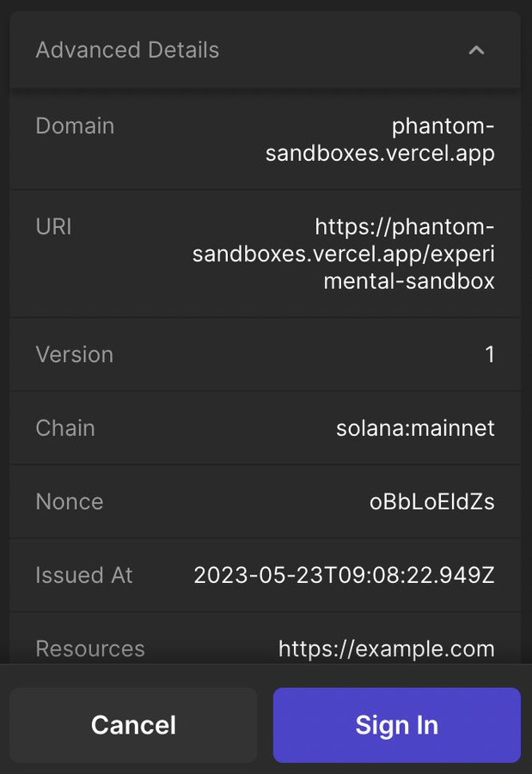
Task: Select the phantom-sandboxes.vercel.app domain value
Action: [x=380, y=140]
